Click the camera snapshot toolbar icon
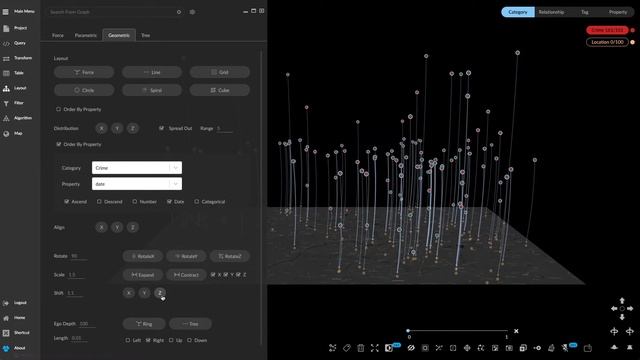The width and height of the screenshot is (640, 360). [509, 348]
